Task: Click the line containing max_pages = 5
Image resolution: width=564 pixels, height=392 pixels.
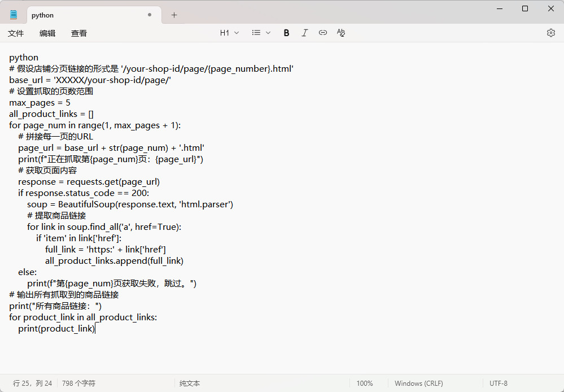Action: coord(40,103)
